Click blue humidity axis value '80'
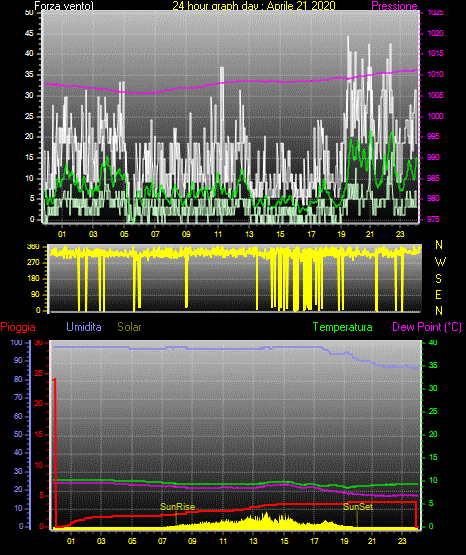 [x=18, y=379]
